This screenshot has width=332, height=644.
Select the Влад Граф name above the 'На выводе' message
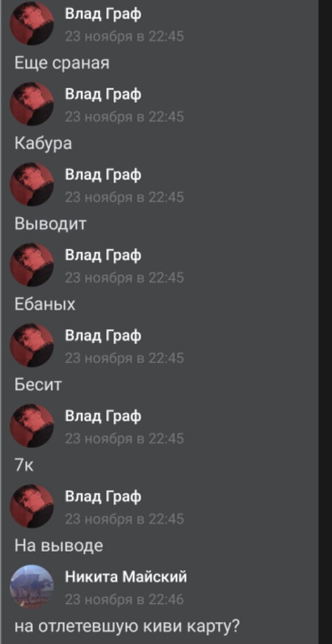pos(103,497)
